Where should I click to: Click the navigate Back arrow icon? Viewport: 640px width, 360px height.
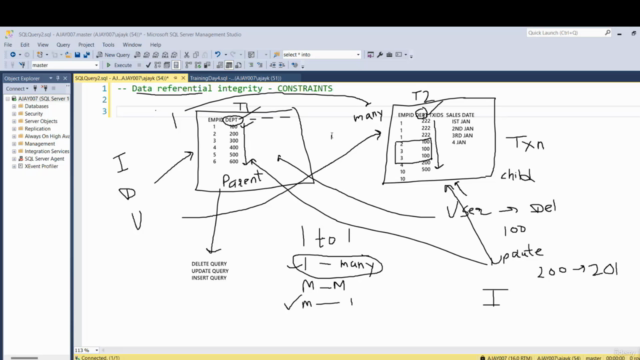[x=13, y=55]
